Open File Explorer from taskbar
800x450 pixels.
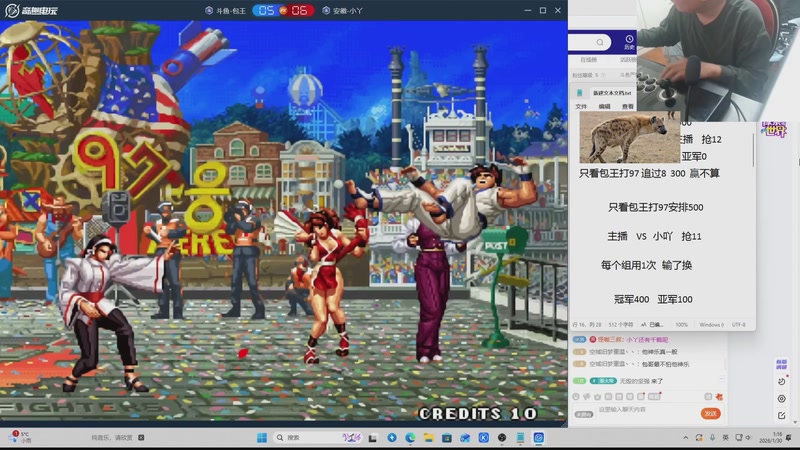click(x=429, y=438)
